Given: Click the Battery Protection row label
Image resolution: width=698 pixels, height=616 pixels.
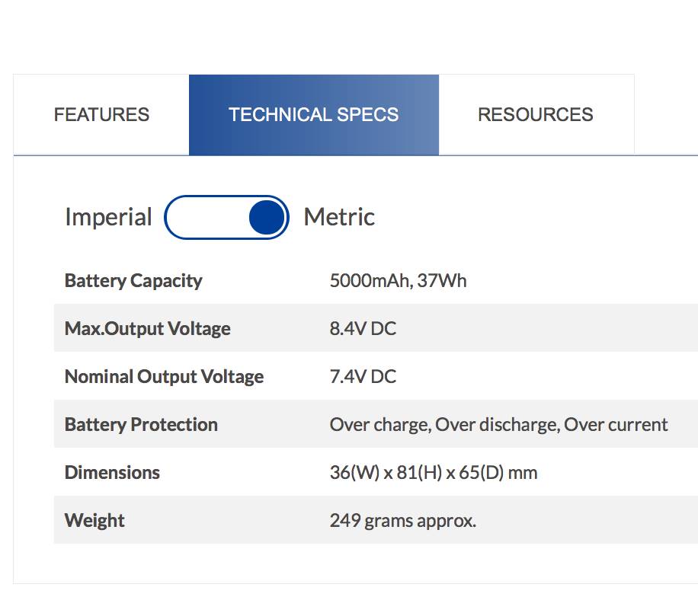Looking at the screenshot, I should (141, 425).
